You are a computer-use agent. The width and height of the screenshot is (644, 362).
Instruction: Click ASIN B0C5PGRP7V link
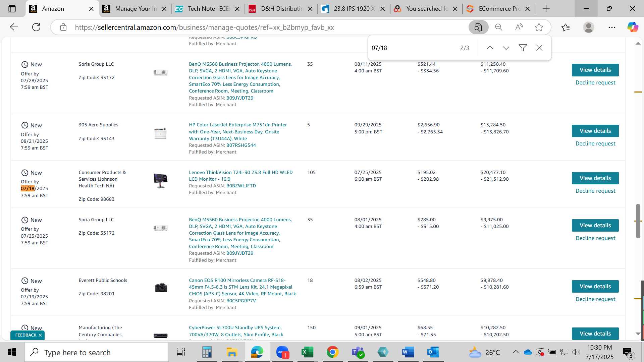click(x=241, y=301)
